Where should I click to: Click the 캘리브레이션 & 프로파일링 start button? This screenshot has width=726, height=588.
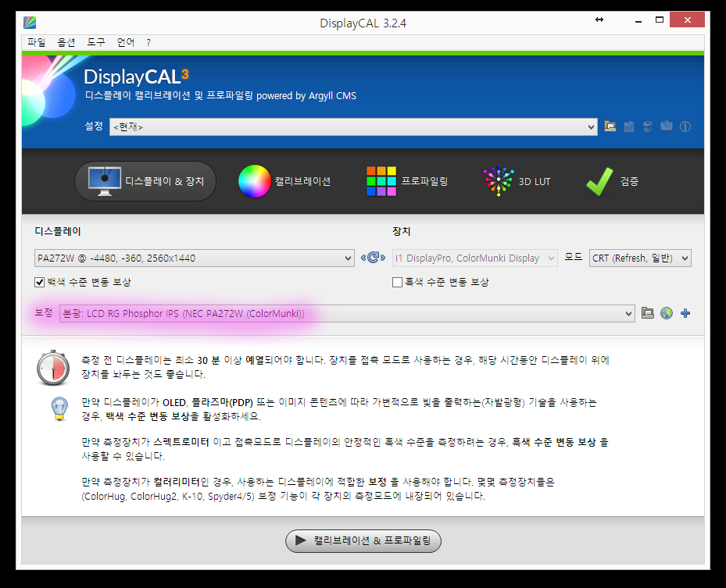coord(363,540)
